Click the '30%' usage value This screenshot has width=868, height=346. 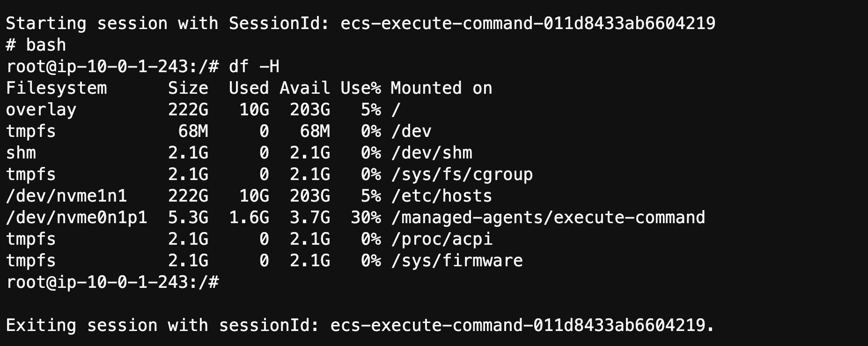click(366, 218)
